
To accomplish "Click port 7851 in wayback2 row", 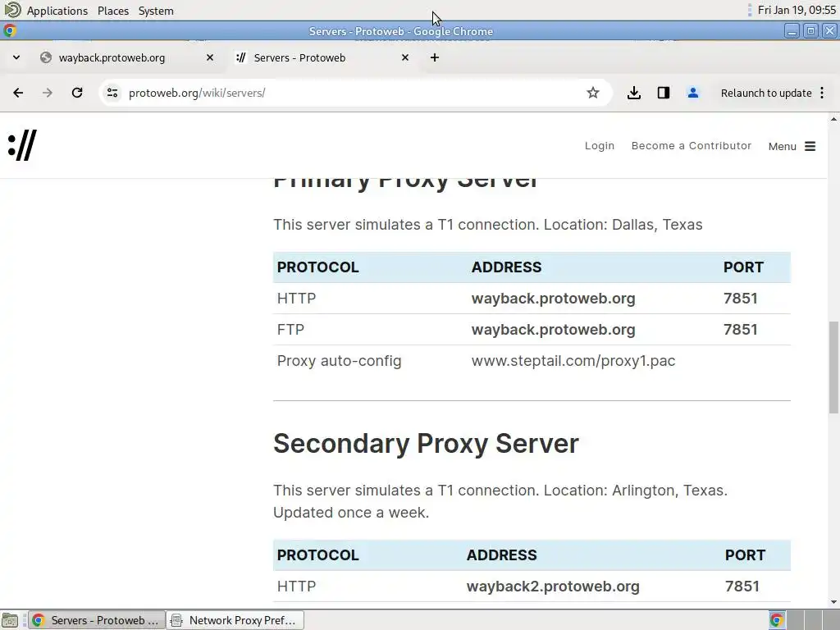I will (x=742, y=586).
